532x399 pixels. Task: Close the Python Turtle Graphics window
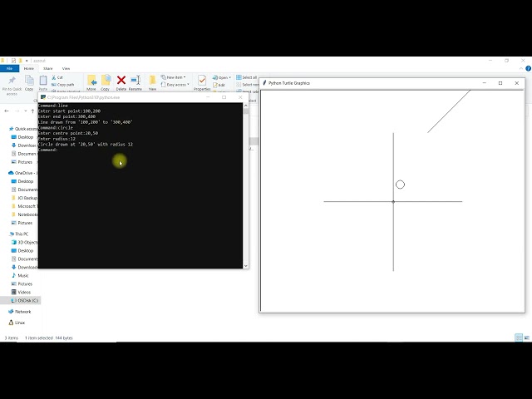(517, 83)
